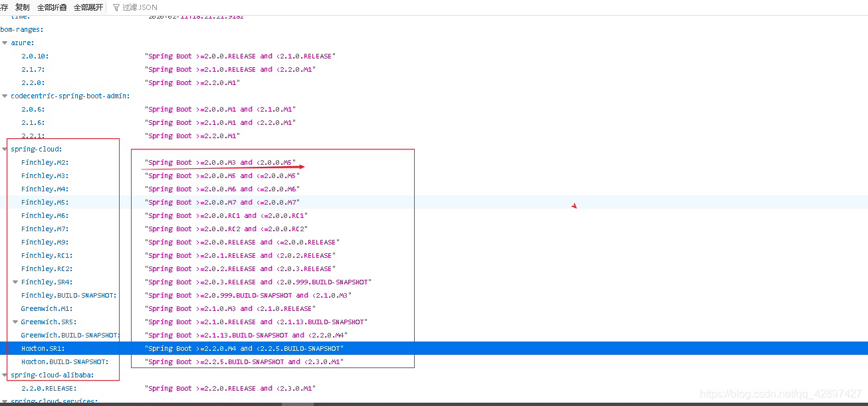Select the Finchley.M3 key
This screenshot has width=868, height=406.
coord(45,175)
